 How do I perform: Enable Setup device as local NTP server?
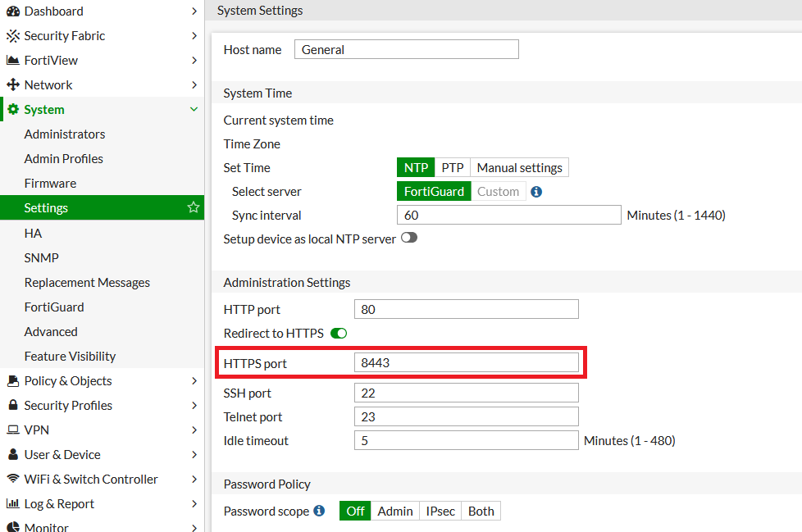click(x=408, y=239)
